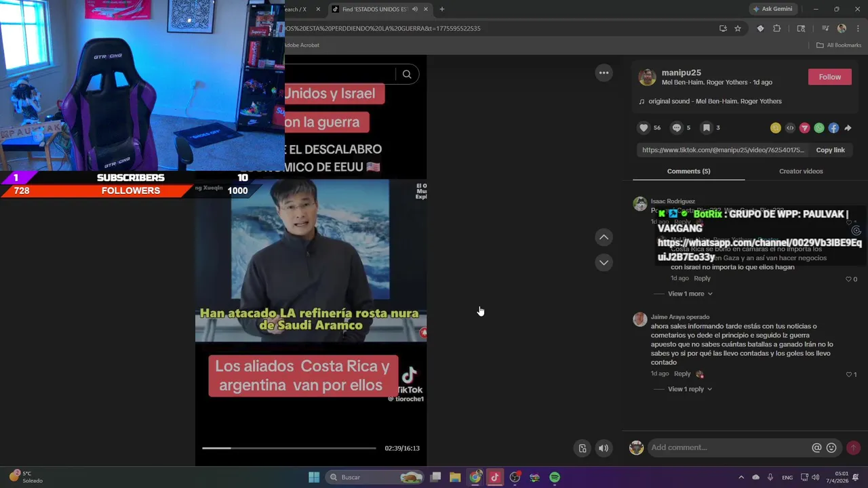868x488 pixels.
Task: Open Chrome three-dot menu
Action: (856, 28)
